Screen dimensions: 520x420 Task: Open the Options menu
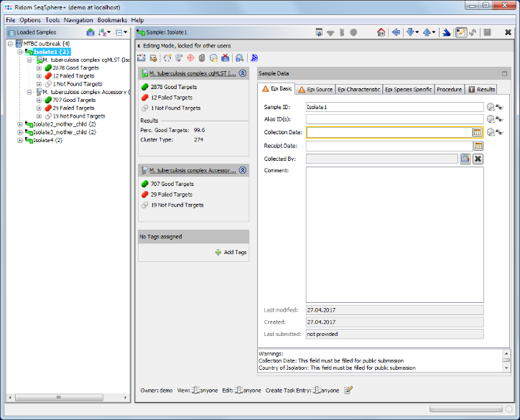click(x=30, y=20)
